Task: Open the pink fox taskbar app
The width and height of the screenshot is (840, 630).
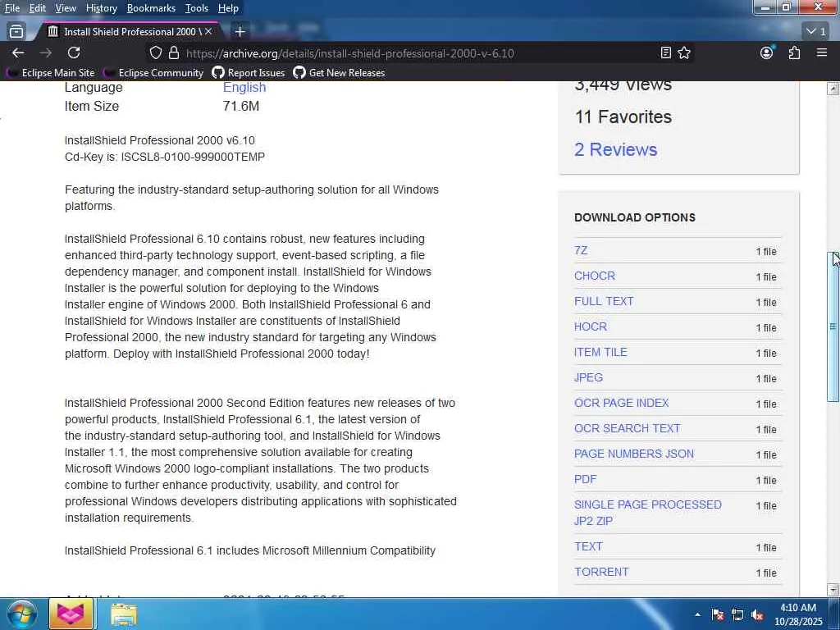Action: pos(71,614)
